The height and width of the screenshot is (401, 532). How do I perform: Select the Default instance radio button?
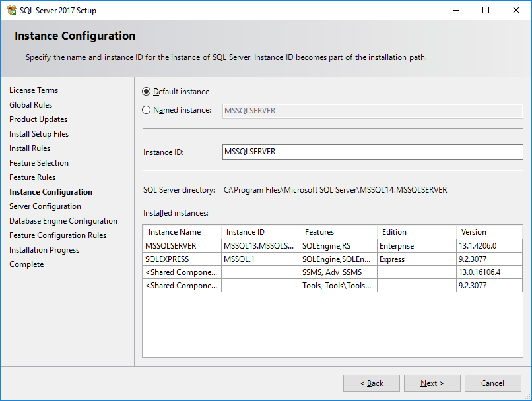point(147,92)
